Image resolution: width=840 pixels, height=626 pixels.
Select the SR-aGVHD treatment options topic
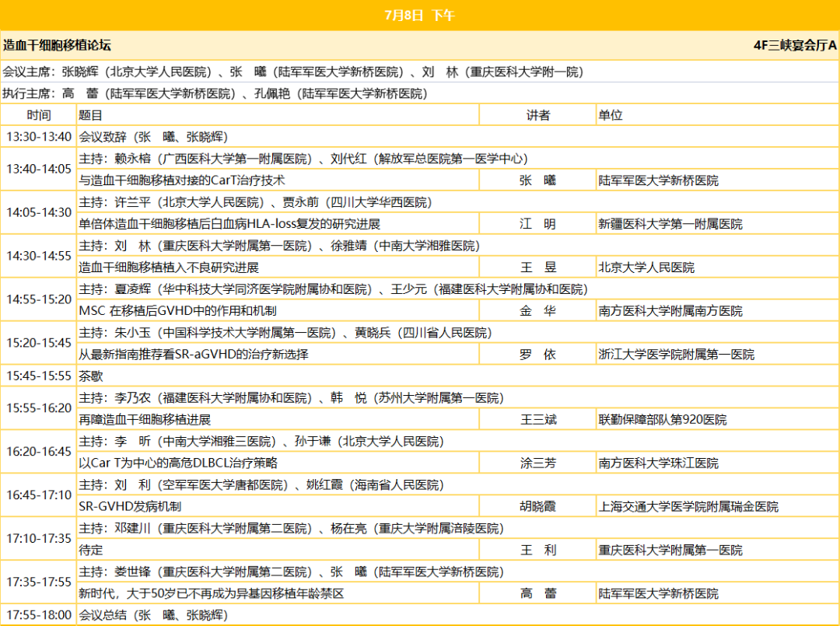[x=278, y=354]
